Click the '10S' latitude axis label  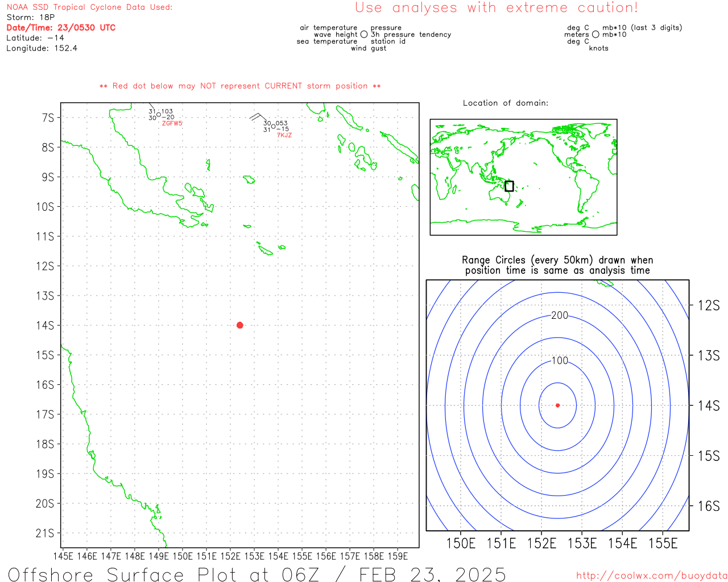coord(45,207)
